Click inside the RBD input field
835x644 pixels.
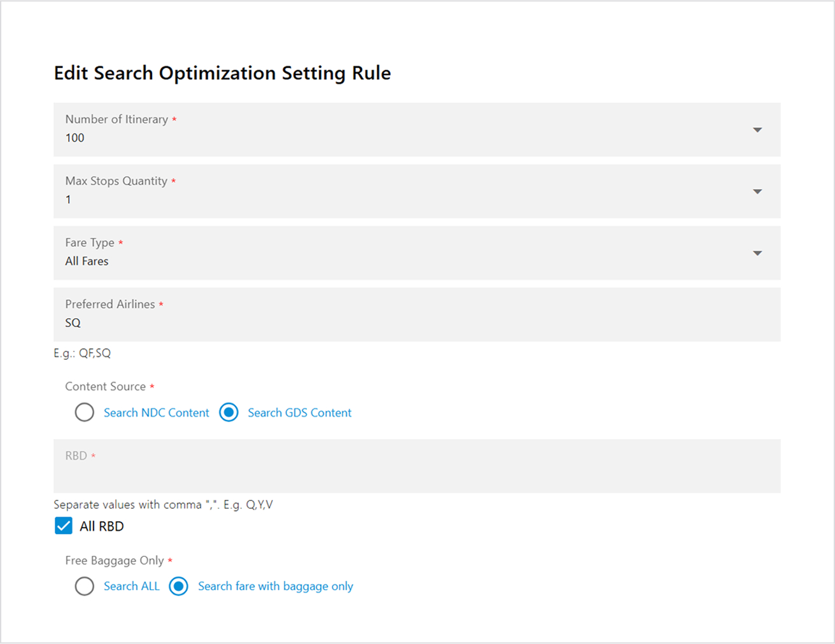(x=417, y=466)
